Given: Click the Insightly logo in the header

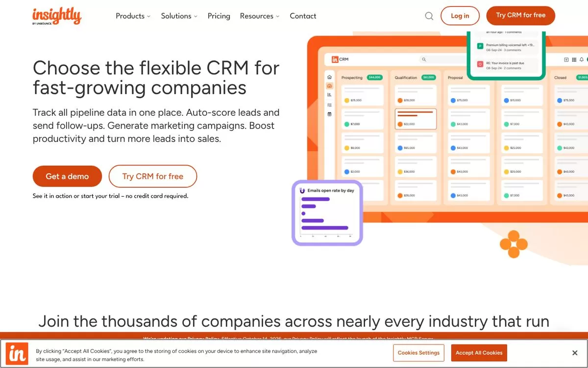Looking at the screenshot, I should (x=57, y=16).
